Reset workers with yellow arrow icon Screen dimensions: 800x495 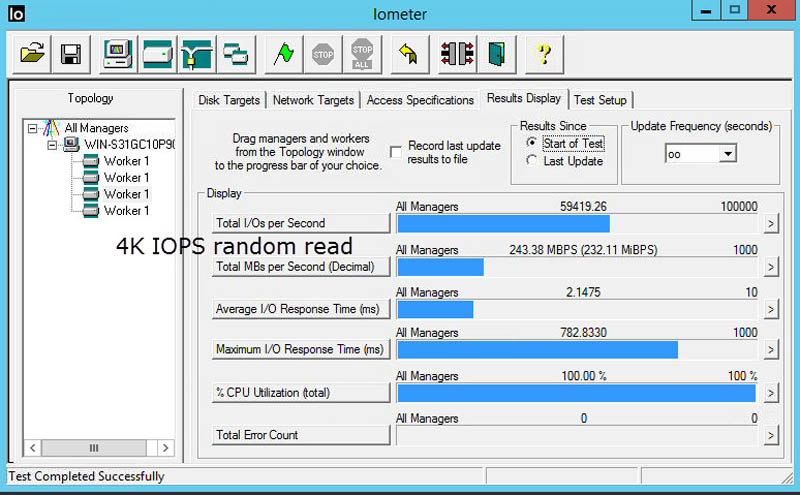(409, 54)
